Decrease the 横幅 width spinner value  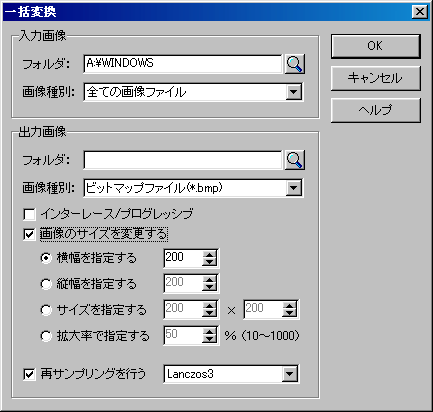(209, 262)
